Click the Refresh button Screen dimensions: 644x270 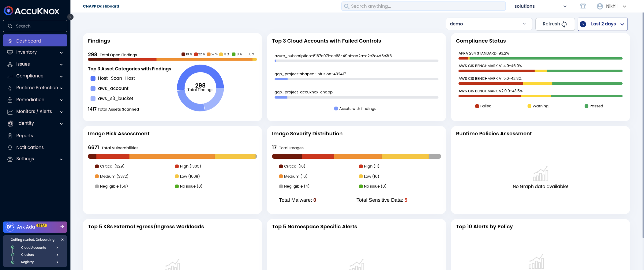pos(555,24)
